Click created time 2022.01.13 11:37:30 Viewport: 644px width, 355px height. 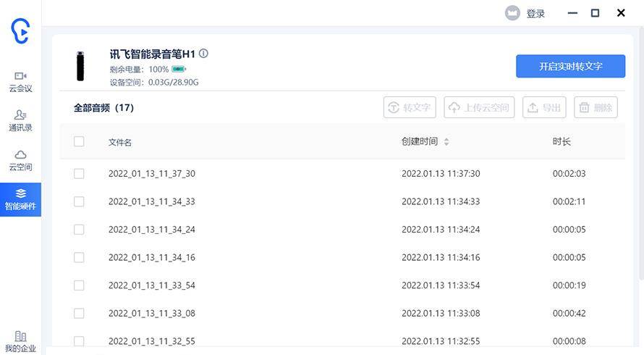point(441,174)
